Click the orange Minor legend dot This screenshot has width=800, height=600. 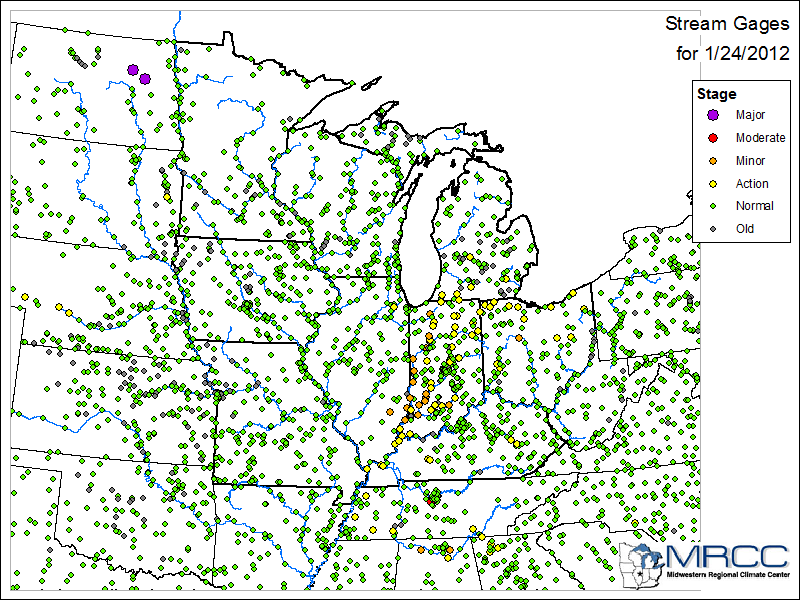[713, 161]
